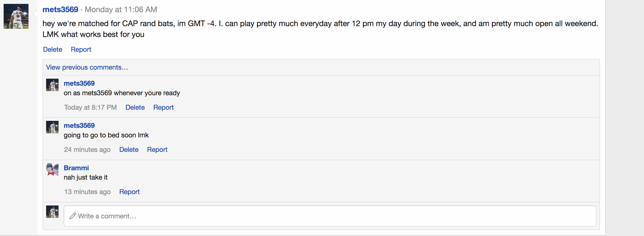Click the Write a comment field
This screenshot has width=644, height=236.
330,216
